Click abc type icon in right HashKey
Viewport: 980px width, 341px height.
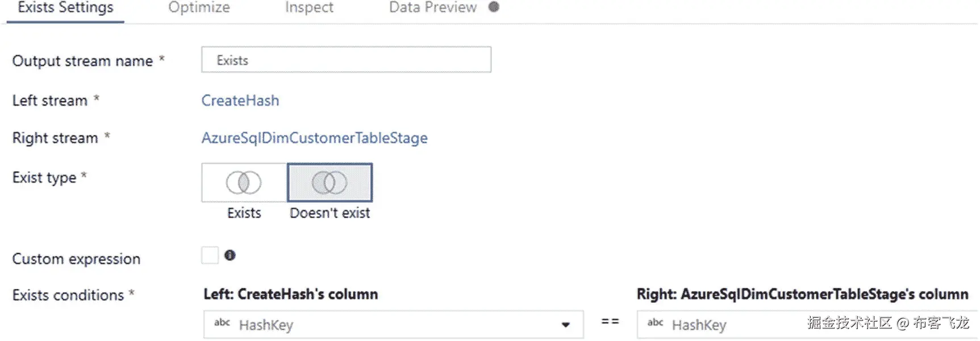coord(655,323)
